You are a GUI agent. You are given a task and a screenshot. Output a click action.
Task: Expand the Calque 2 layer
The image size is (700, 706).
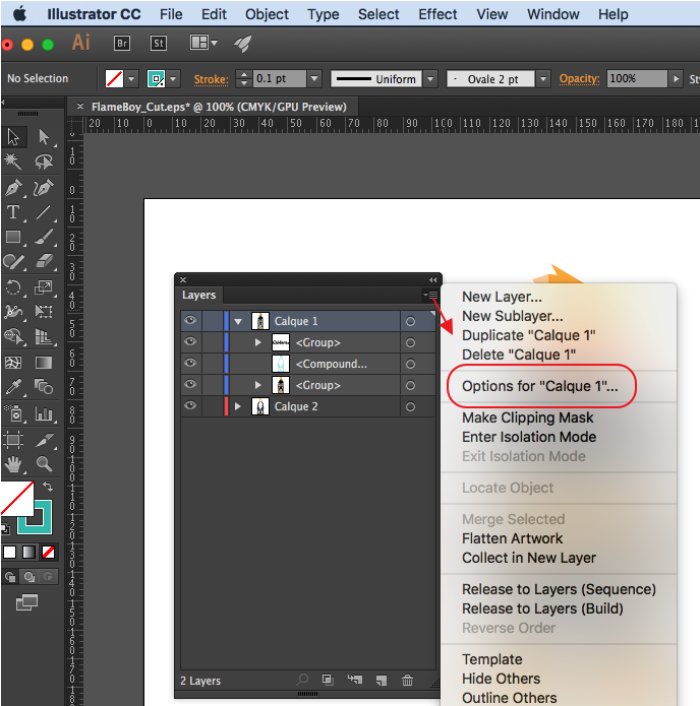pyautogui.click(x=238, y=407)
